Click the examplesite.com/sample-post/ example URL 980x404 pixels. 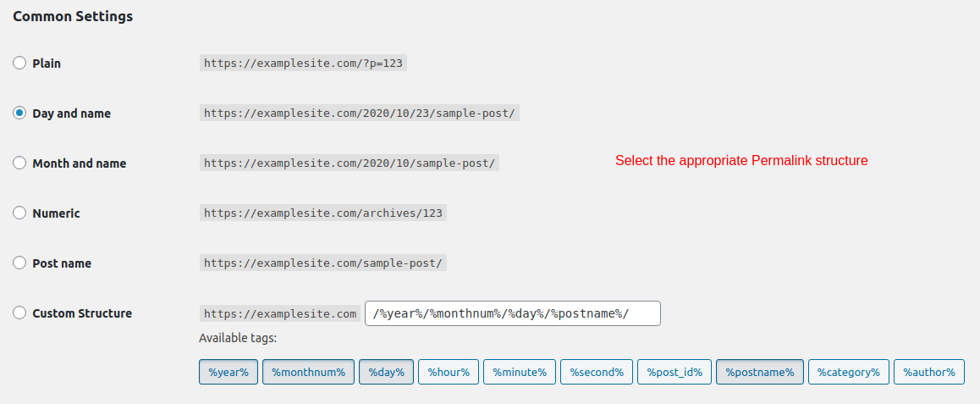(323, 263)
